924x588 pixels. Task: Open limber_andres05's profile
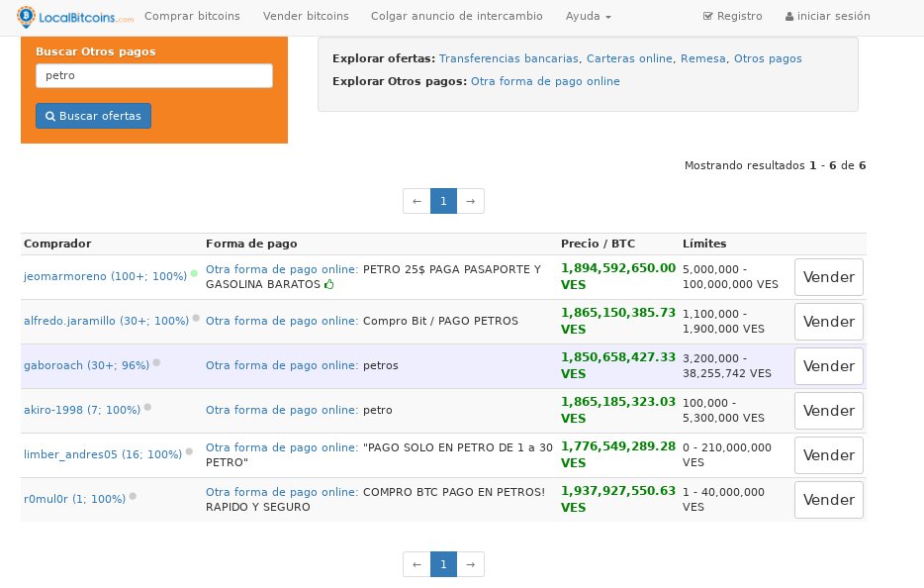(103, 454)
